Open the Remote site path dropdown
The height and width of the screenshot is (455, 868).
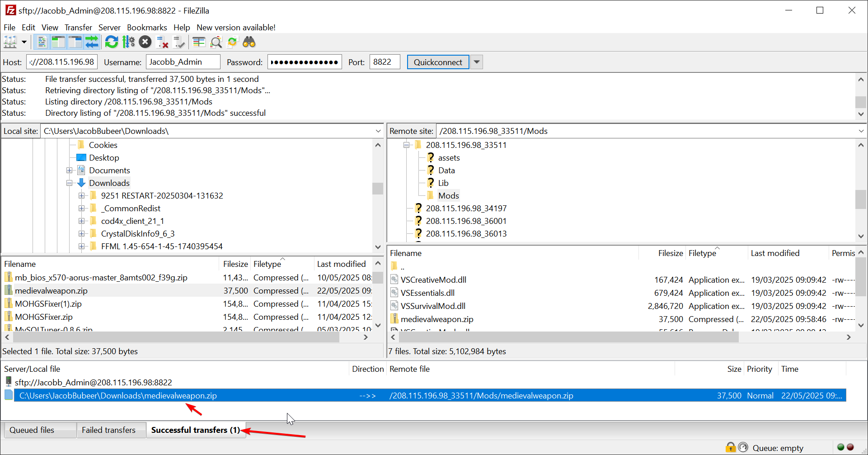861,131
